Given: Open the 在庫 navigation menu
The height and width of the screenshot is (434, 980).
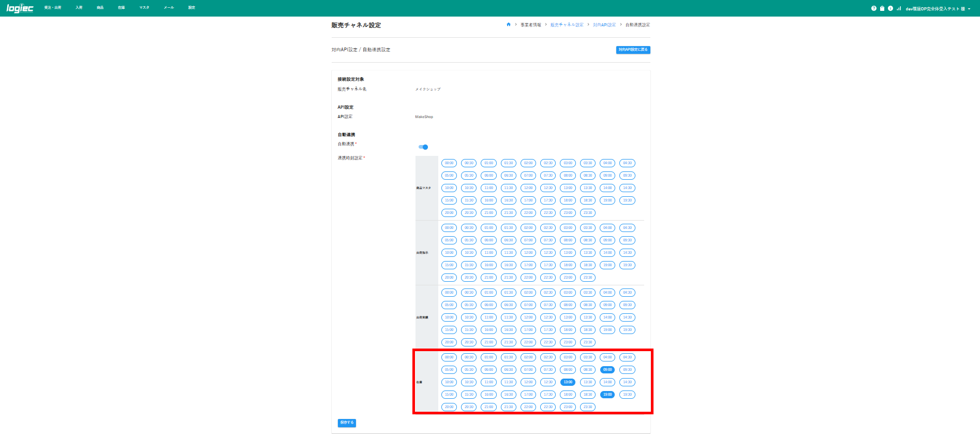Looking at the screenshot, I should point(121,8).
